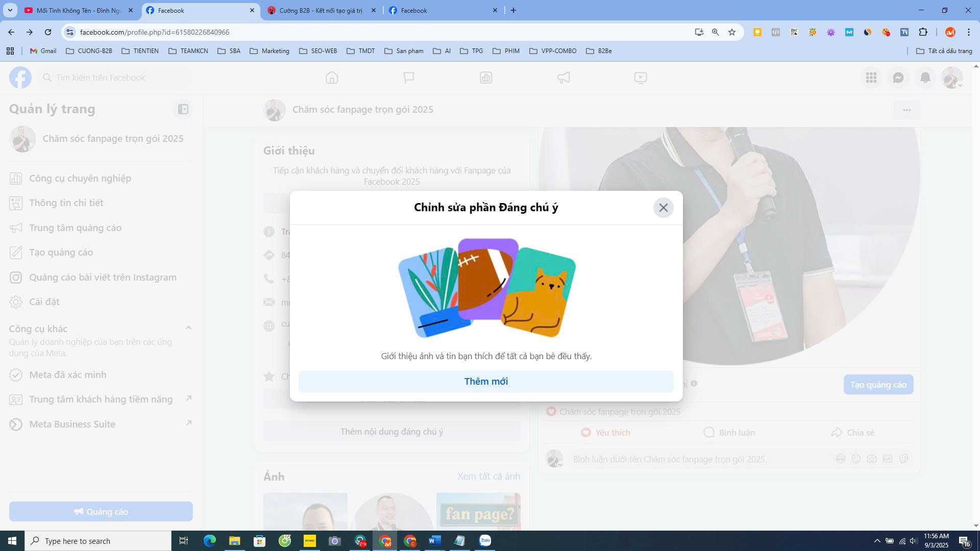The image size is (980, 551).
Task: Open Trung tâm khách hàng tiềm năng
Action: click(x=101, y=399)
